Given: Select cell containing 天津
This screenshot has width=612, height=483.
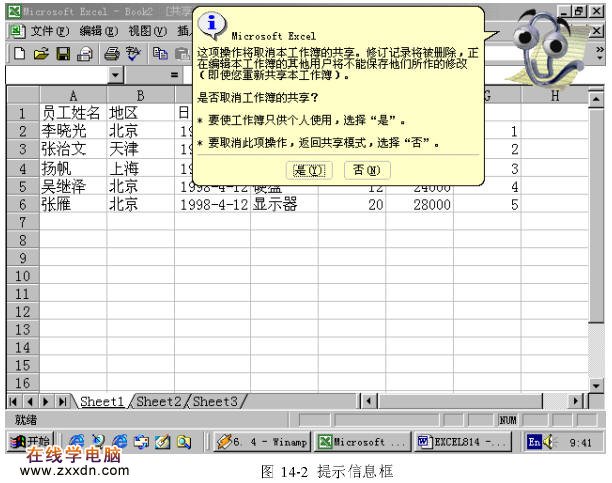Looking at the screenshot, I should point(141,149).
